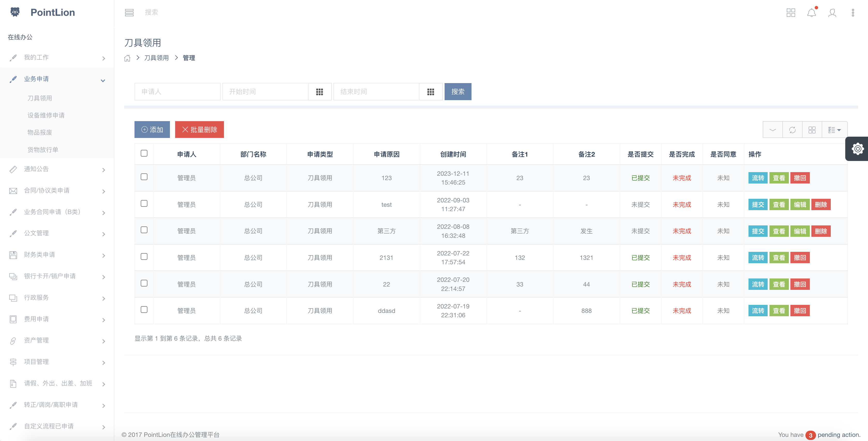
Task: Click the 添加 button
Action: (x=152, y=130)
